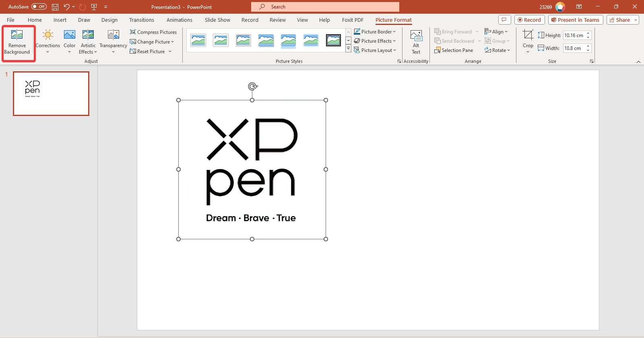Click the Crop tool icon
644x338 pixels.
(x=528, y=35)
